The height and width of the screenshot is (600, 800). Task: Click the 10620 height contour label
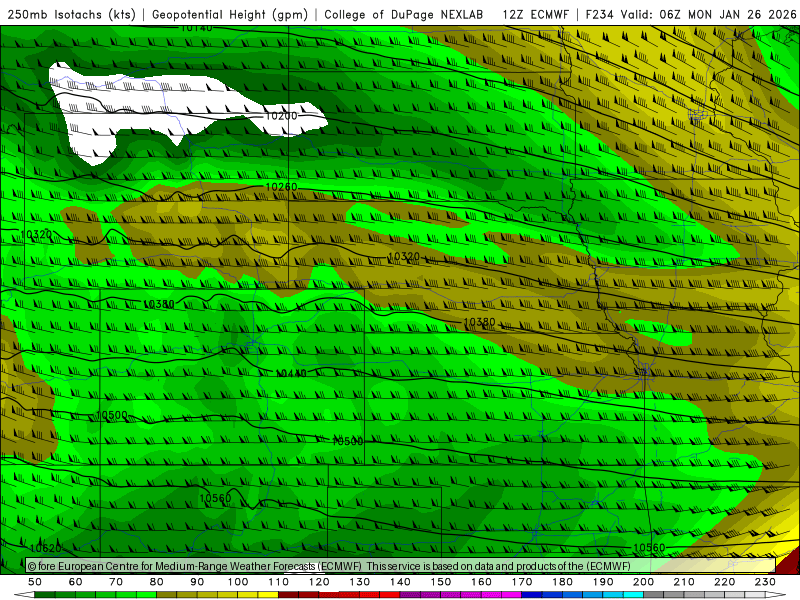tap(45, 548)
